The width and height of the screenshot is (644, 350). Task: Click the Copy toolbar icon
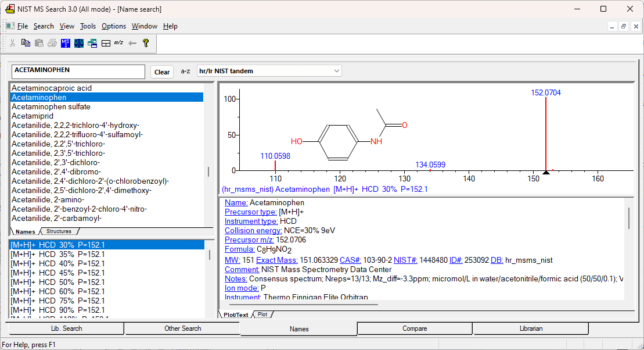pos(26,44)
